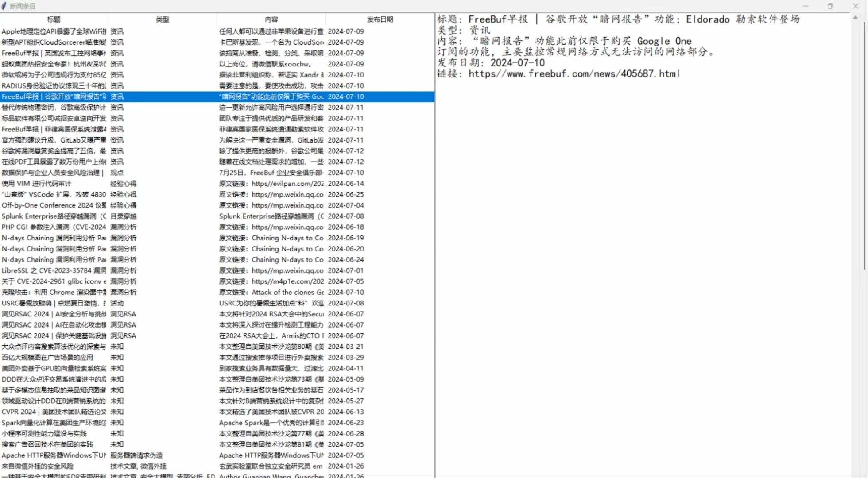Select row '克隆攻击：利用 Chrome 渲染器'
This screenshot has height=478, width=868.
(x=217, y=292)
